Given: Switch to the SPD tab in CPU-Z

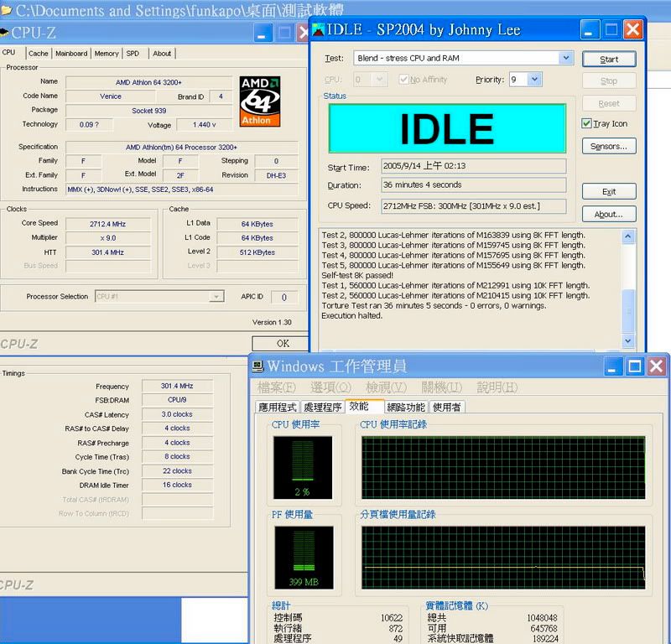Looking at the screenshot, I should pos(133,54).
